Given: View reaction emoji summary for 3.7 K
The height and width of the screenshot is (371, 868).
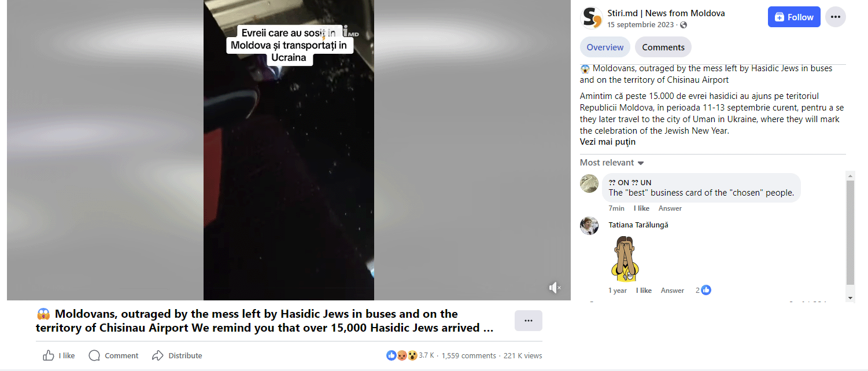Looking at the screenshot, I should pyautogui.click(x=401, y=355).
